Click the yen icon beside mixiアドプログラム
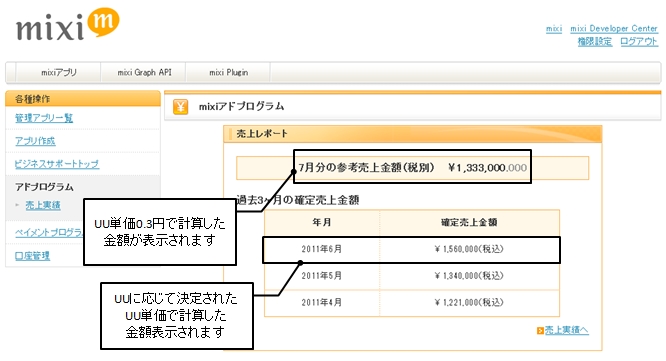This screenshot has height=361, width=666. (x=181, y=107)
